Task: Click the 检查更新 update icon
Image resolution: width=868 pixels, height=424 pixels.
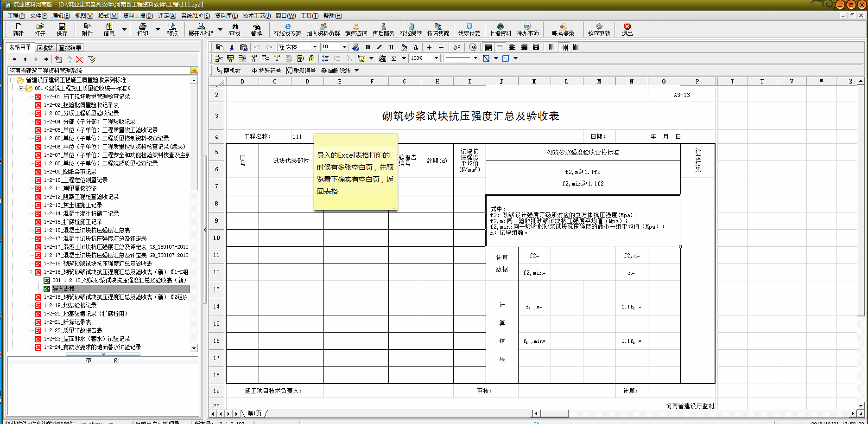Action: (x=599, y=29)
